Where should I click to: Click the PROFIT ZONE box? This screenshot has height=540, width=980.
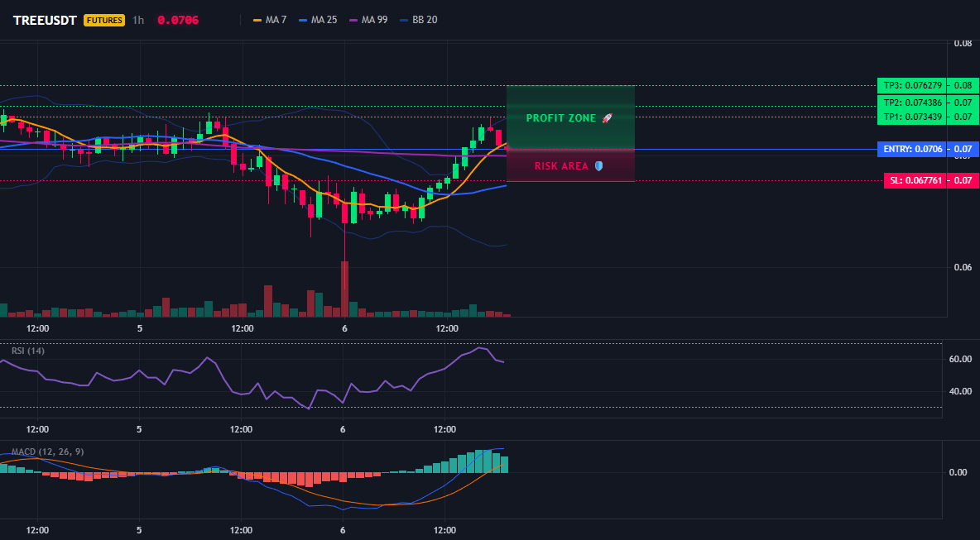[570, 117]
